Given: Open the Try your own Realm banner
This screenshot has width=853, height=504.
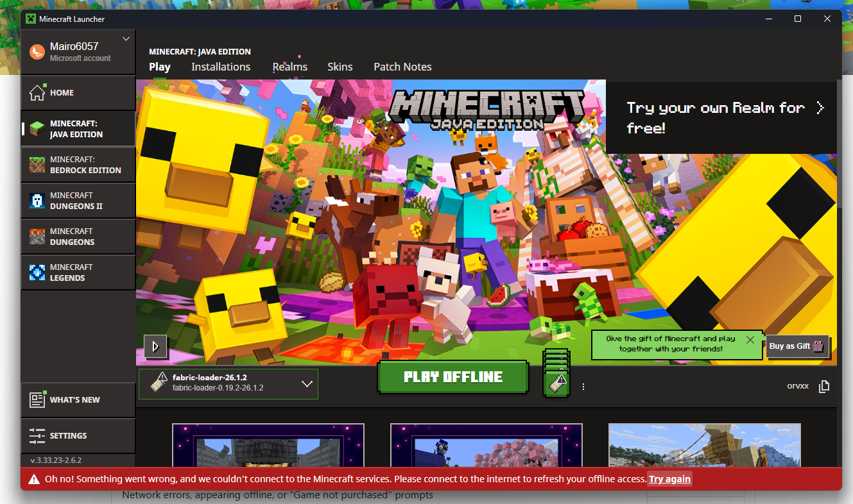Looking at the screenshot, I should (721, 117).
